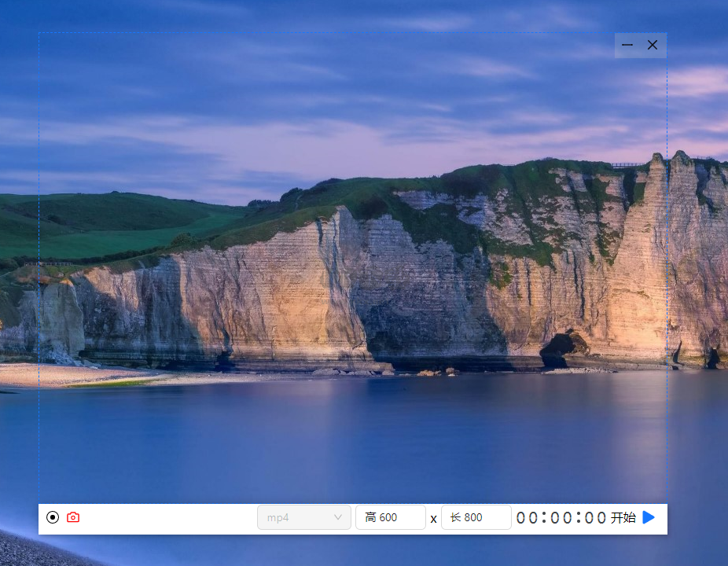This screenshot has width=728, height=566.
Task: Open the mp4 format dropdown
Action: (304, 517)
